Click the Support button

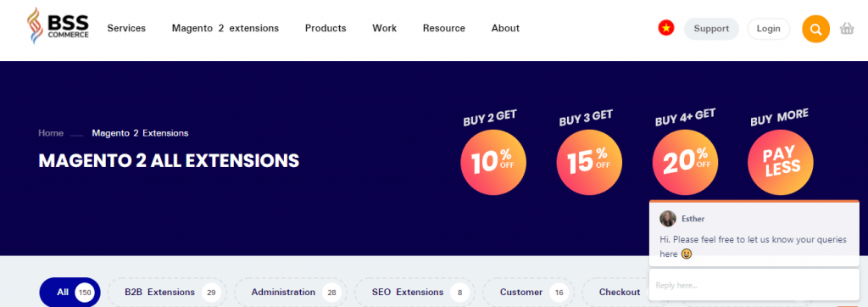click(x=711, y=29)
